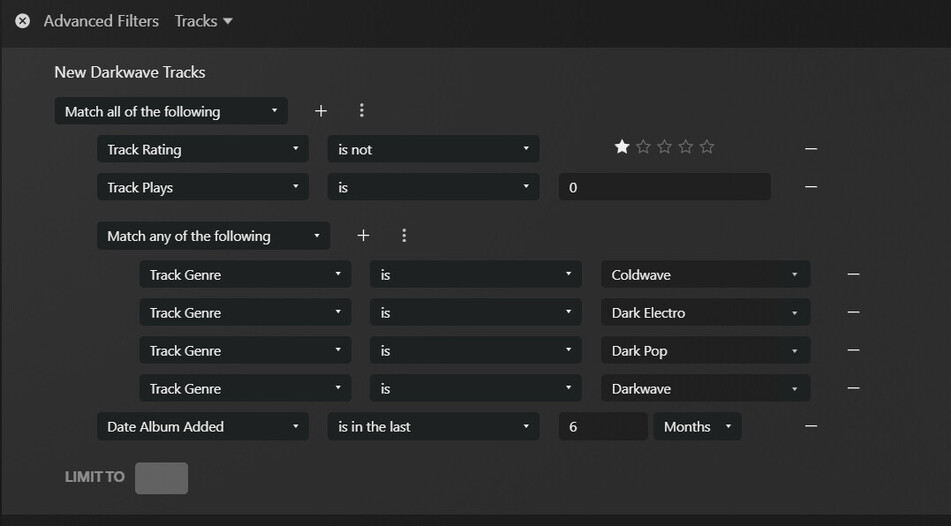Add a rule to the top-level group
Viewport: 951px width, 526px height.
pos(320,111)
